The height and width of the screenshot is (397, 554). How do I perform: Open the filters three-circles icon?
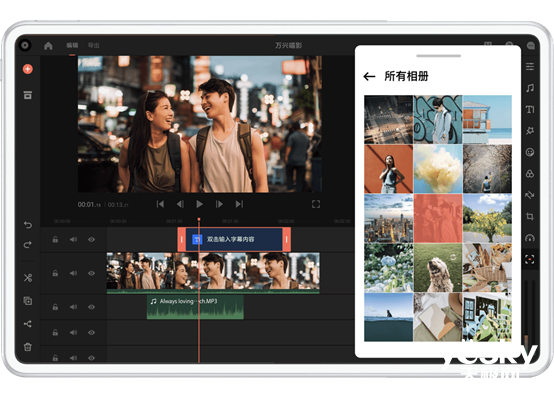530,174
